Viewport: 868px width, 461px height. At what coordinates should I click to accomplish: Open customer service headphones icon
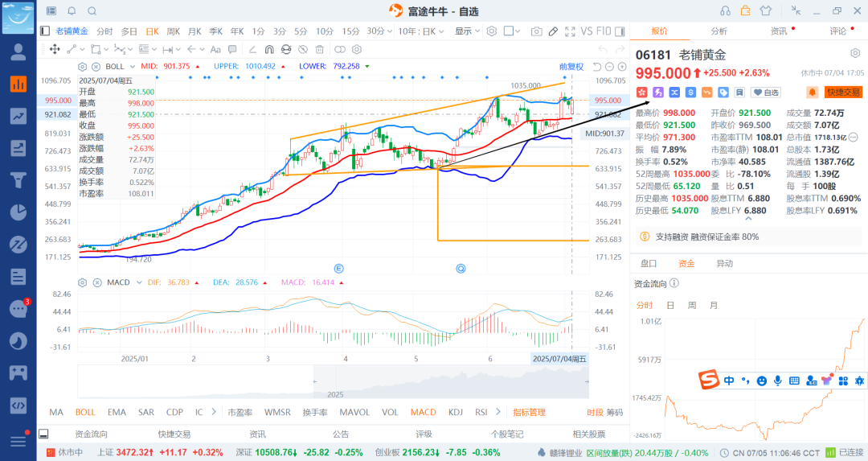[x=725, y=10]
